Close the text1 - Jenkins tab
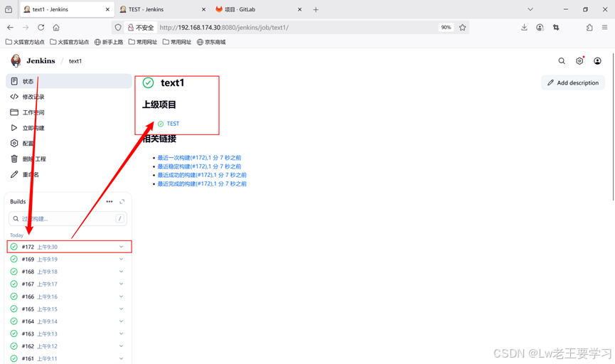Screen dimensions: 615x364 pos(107,9)
